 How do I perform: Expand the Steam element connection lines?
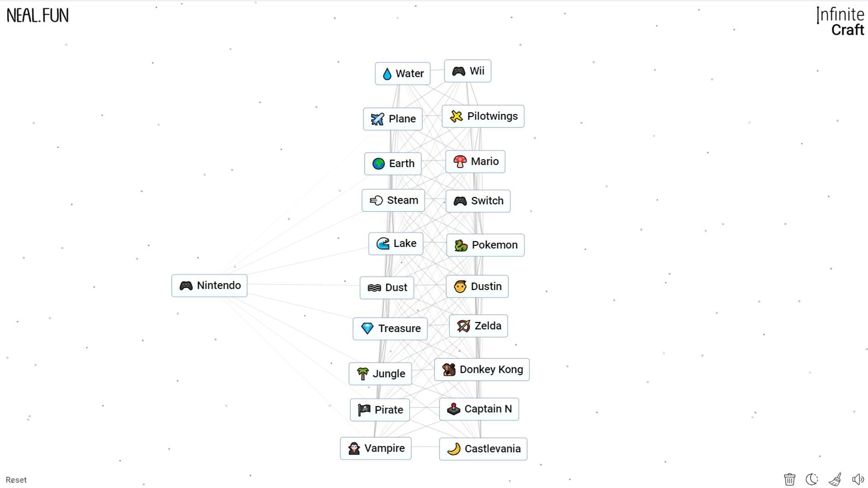tap(393, 200)
